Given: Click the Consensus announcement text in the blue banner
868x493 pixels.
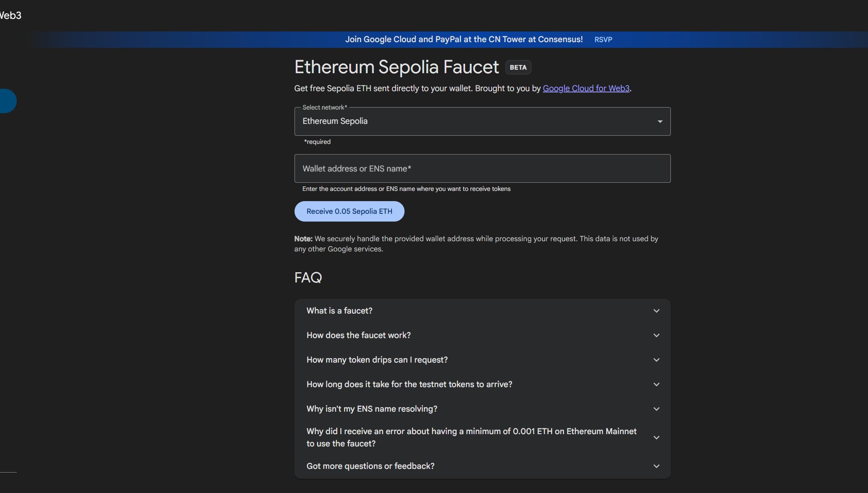Looking at the screenshot, I should coord(464,39).
